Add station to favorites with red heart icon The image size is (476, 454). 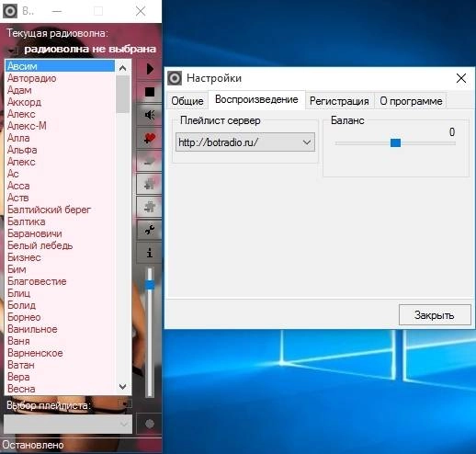[x=150, y=138]
